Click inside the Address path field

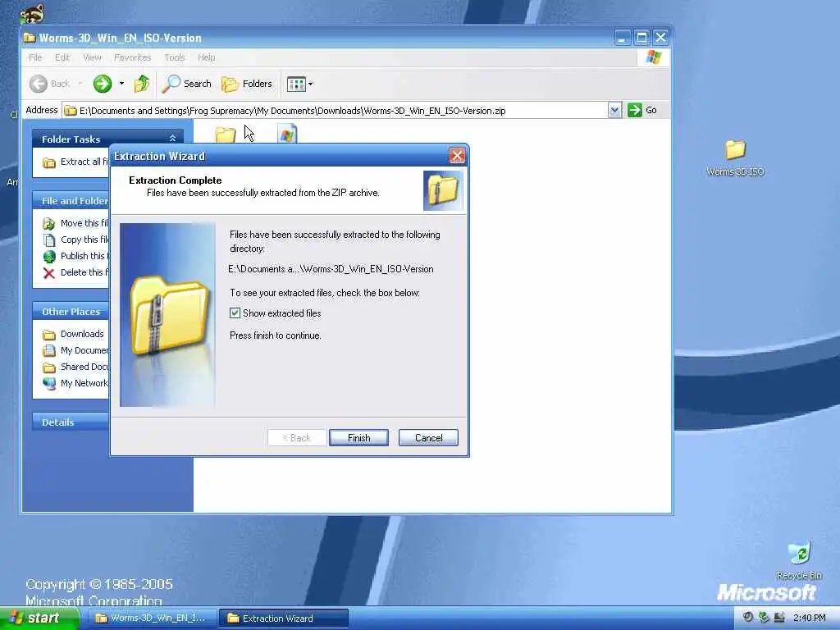tap(336, 111)
